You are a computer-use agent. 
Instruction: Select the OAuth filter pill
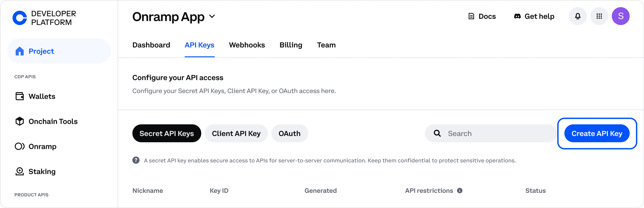(x=289, y=133)
